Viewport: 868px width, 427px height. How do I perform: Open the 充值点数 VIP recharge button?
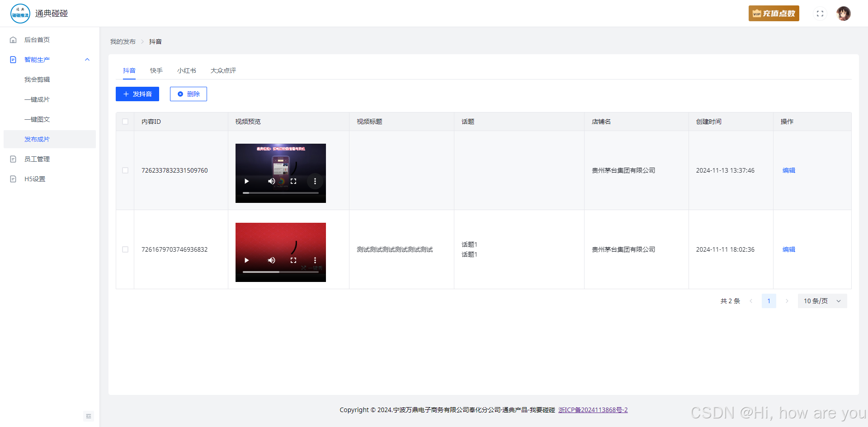tap(774, 14)
